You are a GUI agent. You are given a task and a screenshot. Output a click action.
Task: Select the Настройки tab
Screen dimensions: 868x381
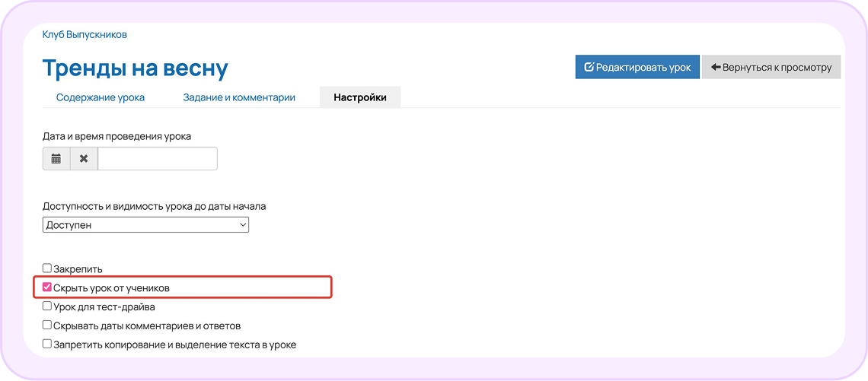tap(360, 97)
